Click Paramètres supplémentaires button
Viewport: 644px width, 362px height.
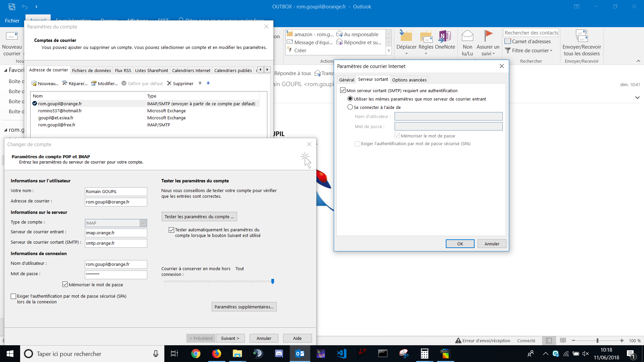244,307
